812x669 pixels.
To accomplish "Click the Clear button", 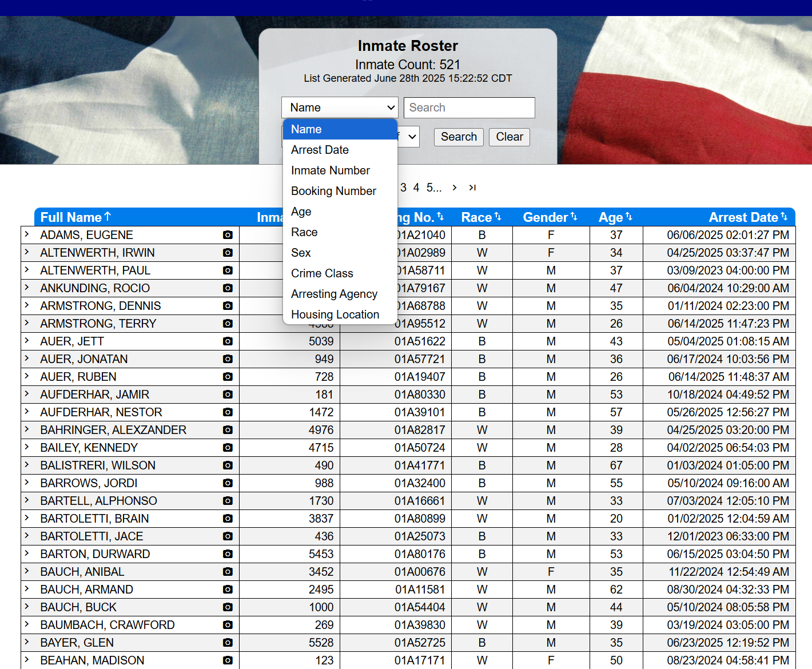I will point(510,137).
